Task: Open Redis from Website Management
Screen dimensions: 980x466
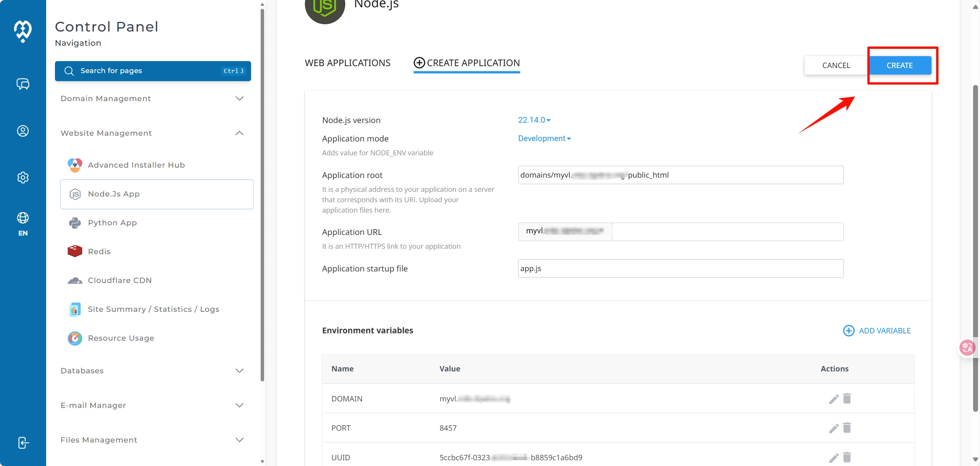Action: pos(99,251)
